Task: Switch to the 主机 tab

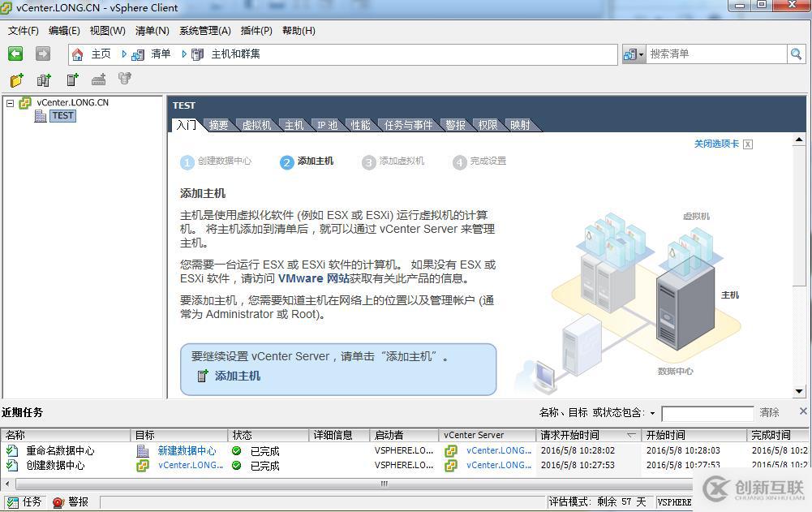Action: [x=294, y=125]
